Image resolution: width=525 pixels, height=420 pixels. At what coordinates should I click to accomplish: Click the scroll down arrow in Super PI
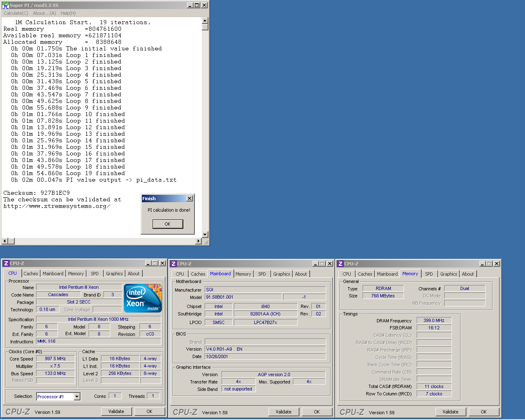[x=205, y=234]
